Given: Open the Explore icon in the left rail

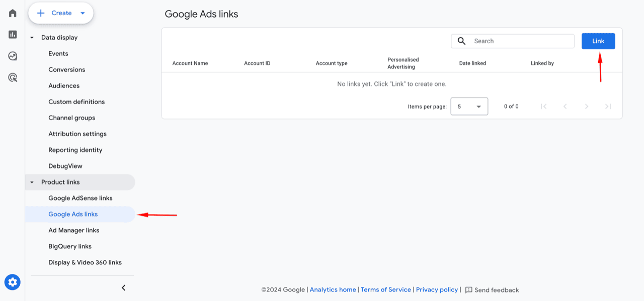Looking at the screenshot, I should tap(13, 56).
